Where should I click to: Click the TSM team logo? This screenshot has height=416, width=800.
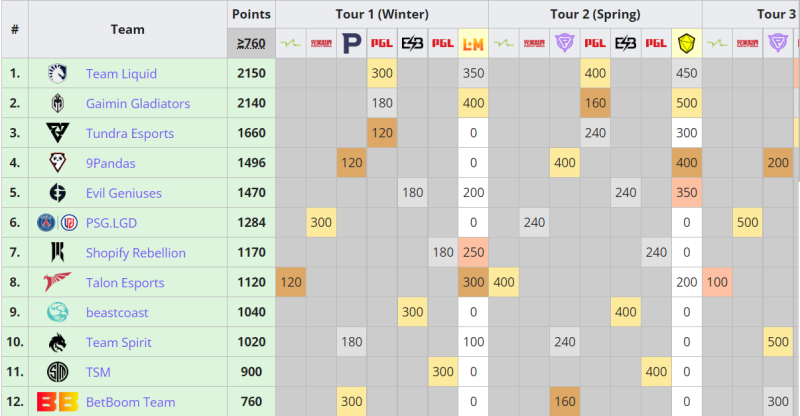point(57,372)
